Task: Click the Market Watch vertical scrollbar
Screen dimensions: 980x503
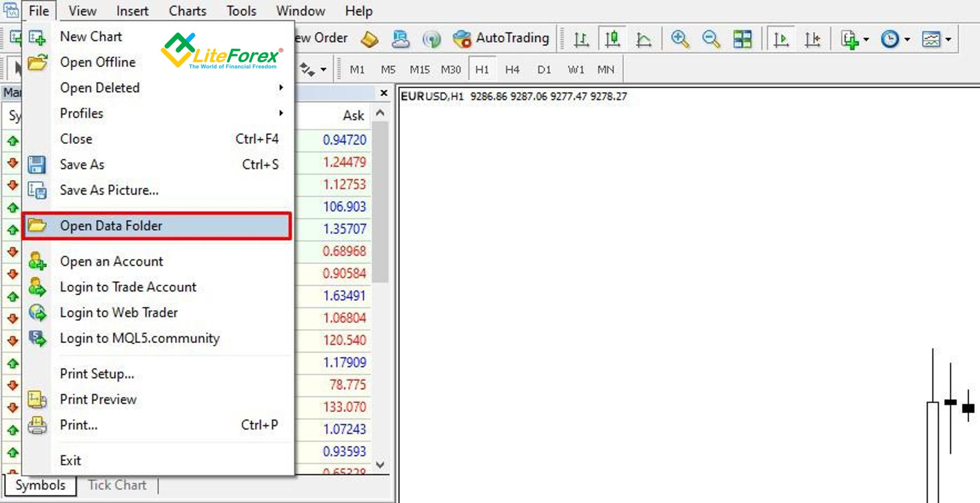Action: pyautogui.click(x=380, y=202)
